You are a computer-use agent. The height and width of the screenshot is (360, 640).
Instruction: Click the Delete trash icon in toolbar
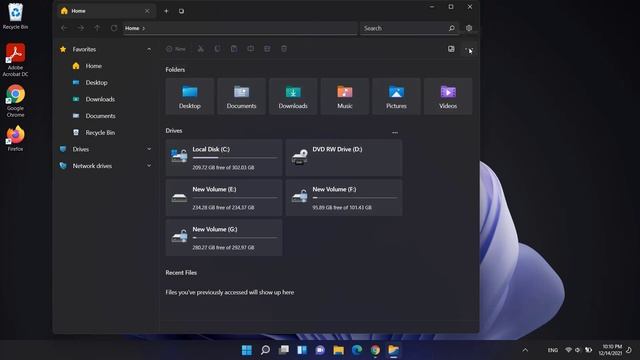click(284, 49)
